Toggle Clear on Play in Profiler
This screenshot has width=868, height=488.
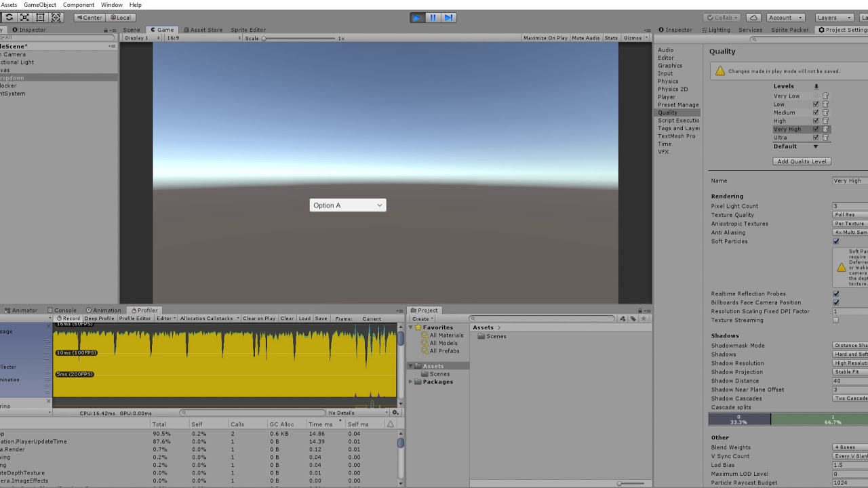(x=259, y=319)
